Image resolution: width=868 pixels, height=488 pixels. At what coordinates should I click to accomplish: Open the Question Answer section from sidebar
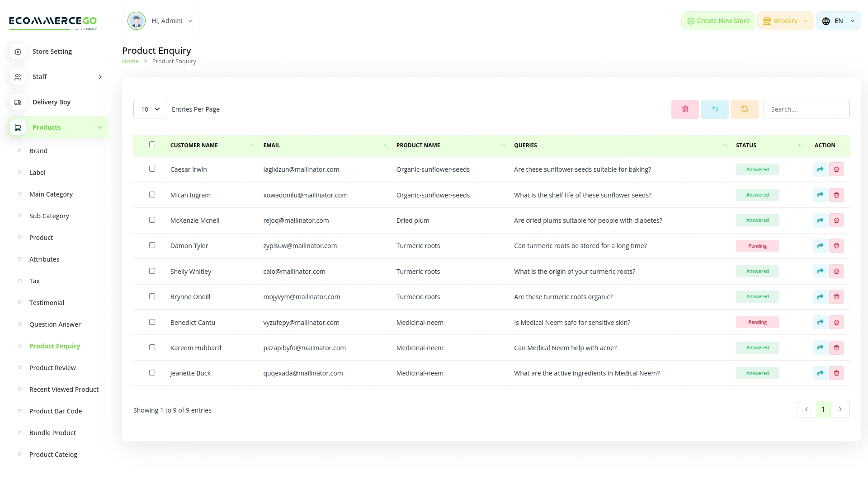click(x=55, y=324)
